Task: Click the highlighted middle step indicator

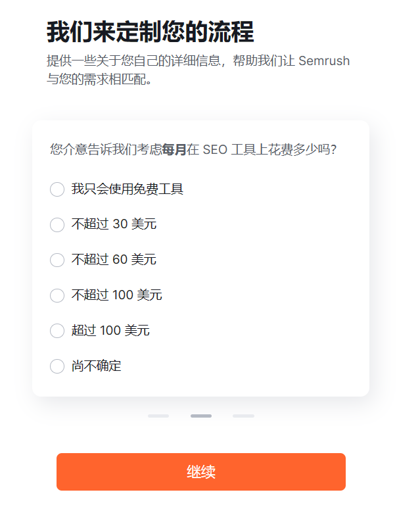Action: tap(201, 416)
